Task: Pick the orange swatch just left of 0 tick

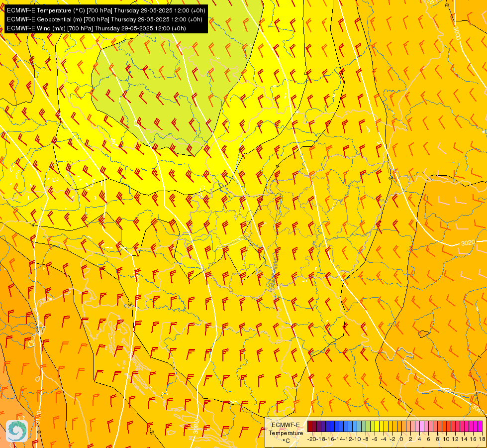Action: pos(399,426)
